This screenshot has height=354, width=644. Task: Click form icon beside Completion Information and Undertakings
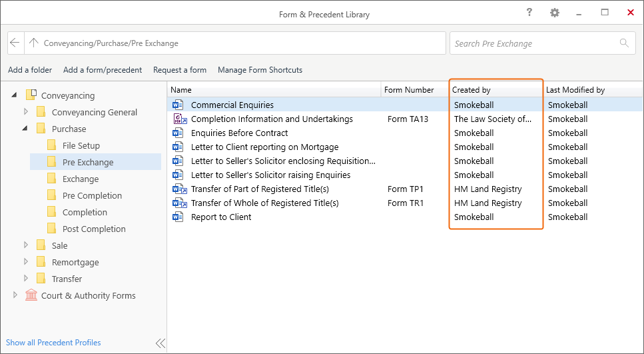click(x=180, y=119)
